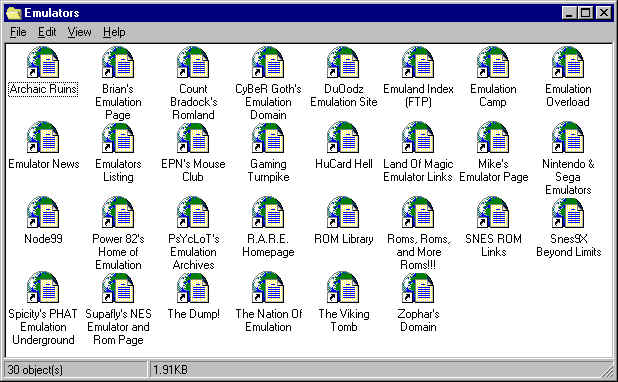Click the window resize grip corner
Image resolution: width=618 pixels, height=382 pixels.
(607, 371)
